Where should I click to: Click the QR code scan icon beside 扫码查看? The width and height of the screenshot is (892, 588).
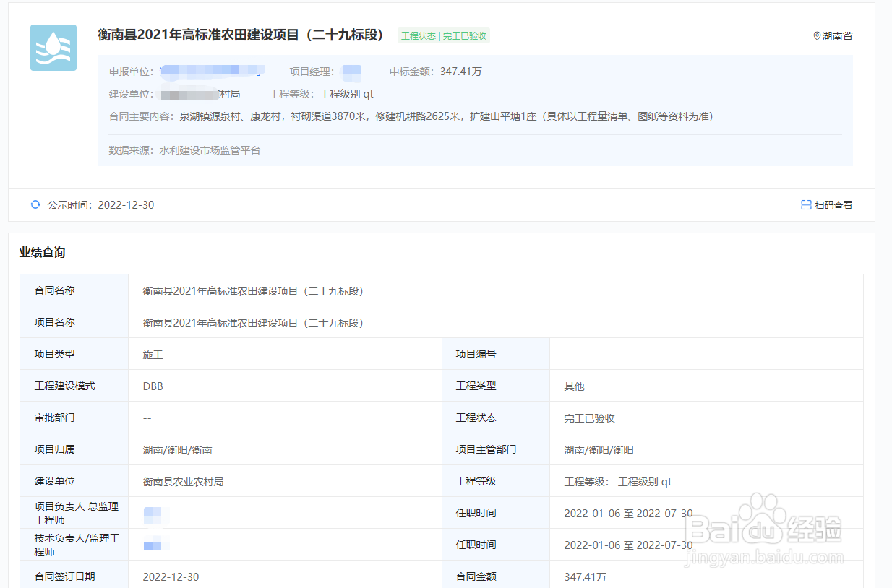tap(805, 204)
